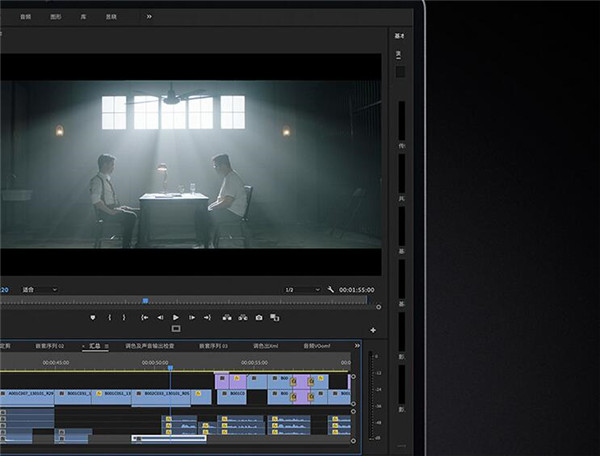Click the program monitor zoom bar end handle
Viewport: 600px width, 456px height.
click(378, 307)
